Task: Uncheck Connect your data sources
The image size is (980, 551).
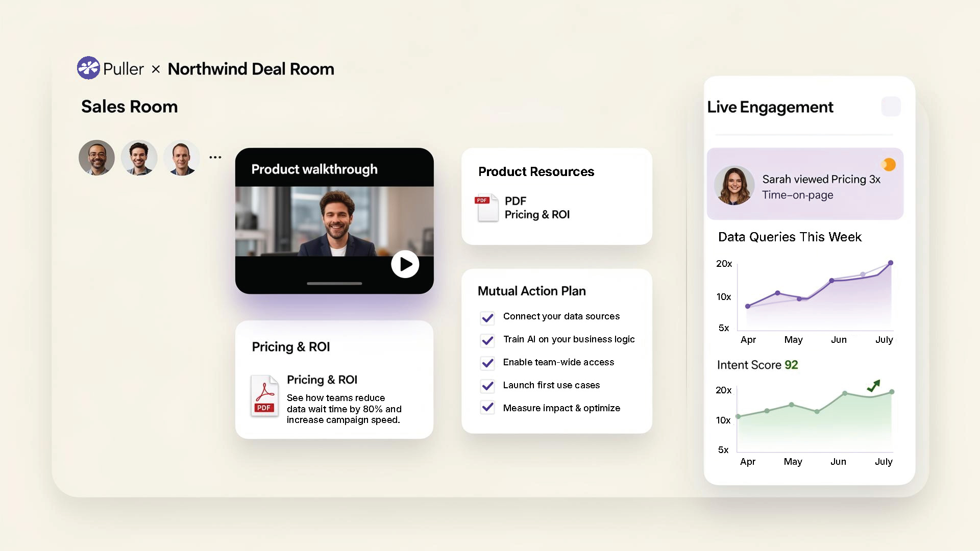Action: tap(487, 318)
